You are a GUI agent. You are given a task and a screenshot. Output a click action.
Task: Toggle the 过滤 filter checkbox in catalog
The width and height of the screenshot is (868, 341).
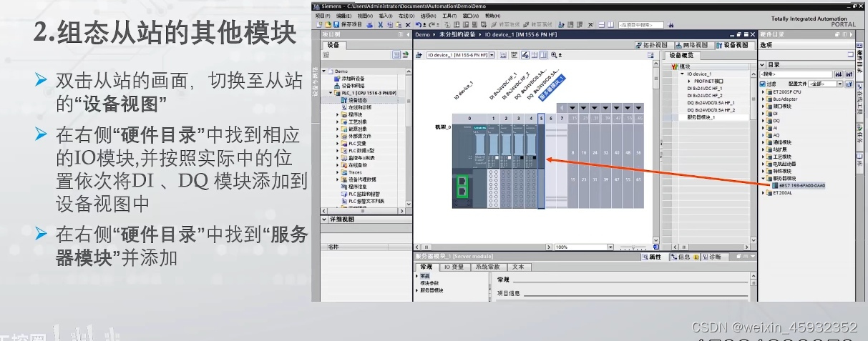point(763,84)
